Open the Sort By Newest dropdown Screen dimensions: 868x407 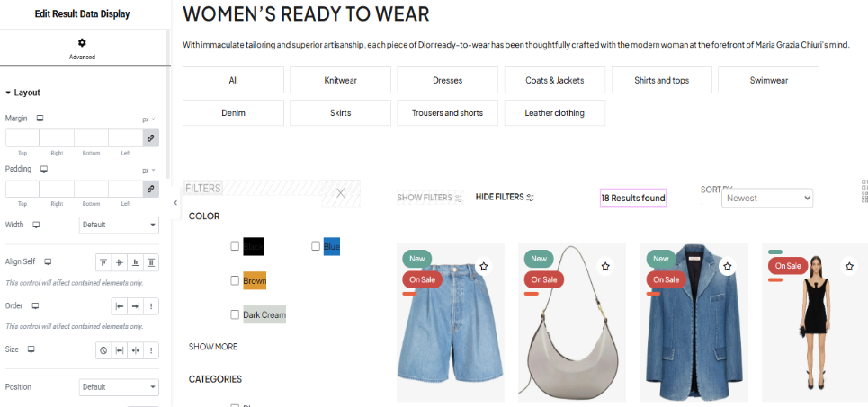767,198
